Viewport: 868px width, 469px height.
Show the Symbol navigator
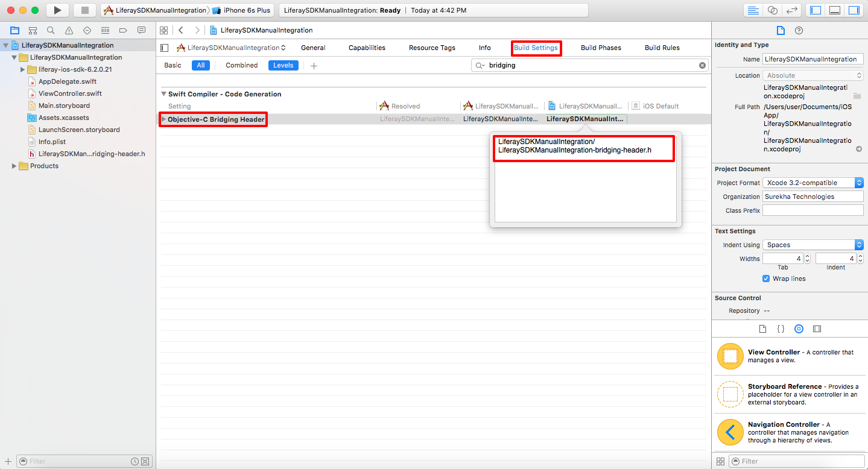(33, 30)
